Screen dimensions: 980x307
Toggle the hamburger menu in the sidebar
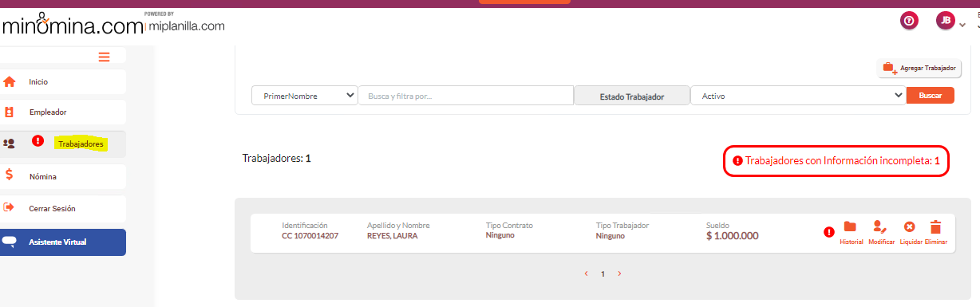pyautogui.click(x=105, y=57)
